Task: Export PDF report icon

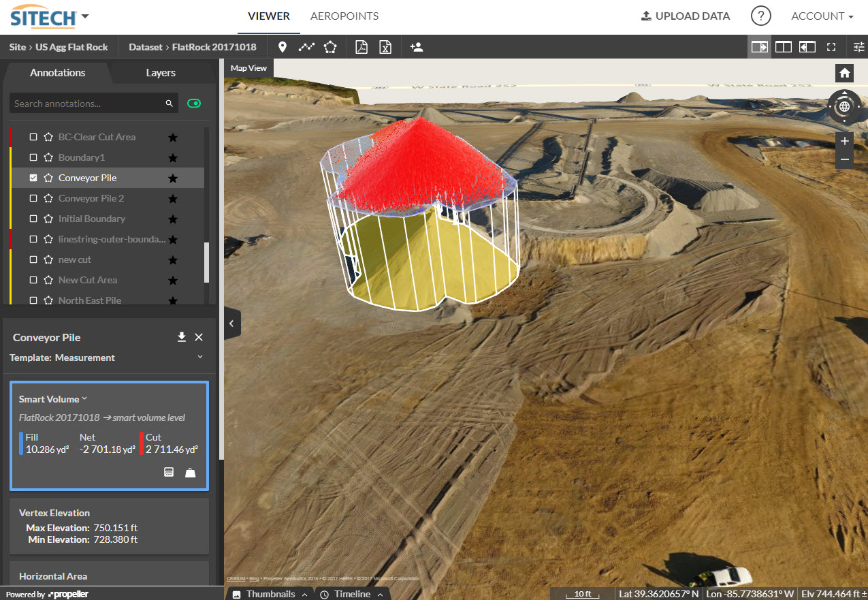Action: click(361, 47)
